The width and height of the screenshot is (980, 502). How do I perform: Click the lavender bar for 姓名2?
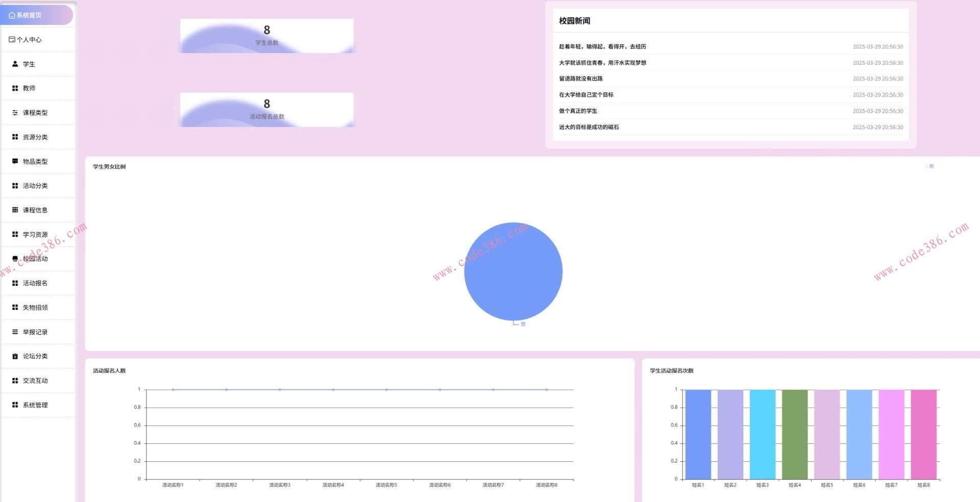click(730, 434)
